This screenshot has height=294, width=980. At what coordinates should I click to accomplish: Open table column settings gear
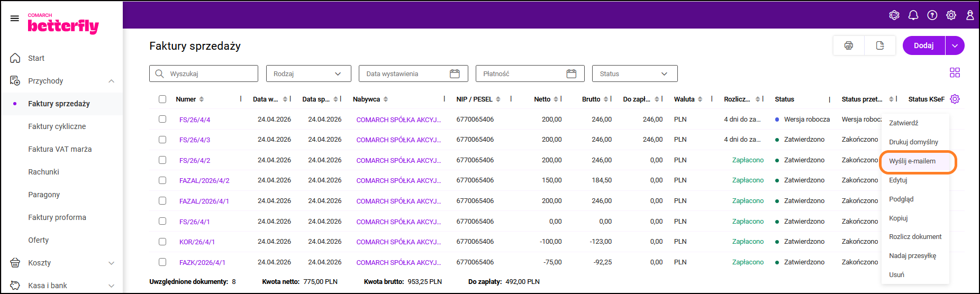click(955, 99)
